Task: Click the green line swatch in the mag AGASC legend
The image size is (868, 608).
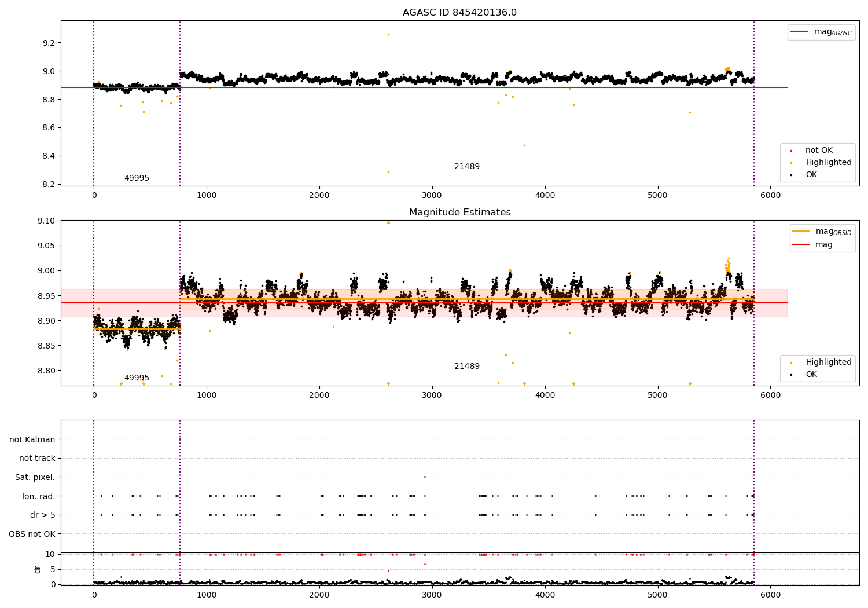Action: (x=800, y=32)
